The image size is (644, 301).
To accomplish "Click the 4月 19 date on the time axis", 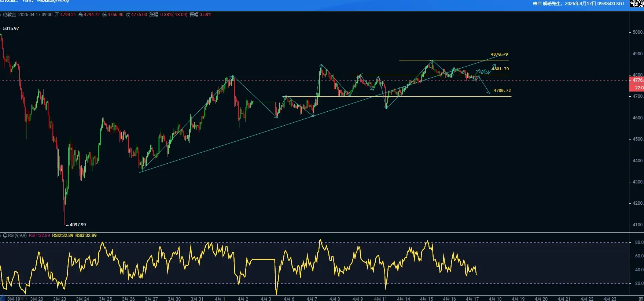I will [x=518, y=299].
